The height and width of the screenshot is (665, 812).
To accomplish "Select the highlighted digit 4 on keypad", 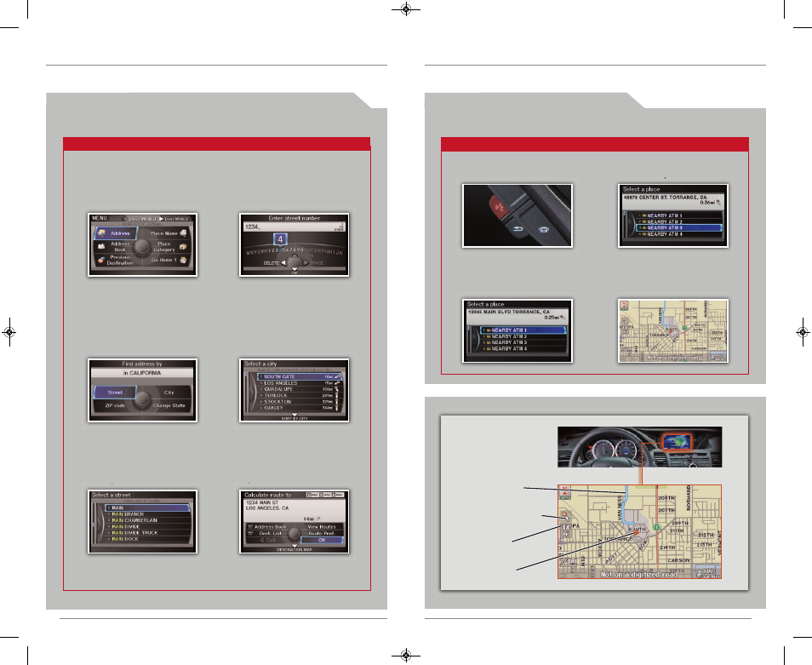I will tap(280, 239).
